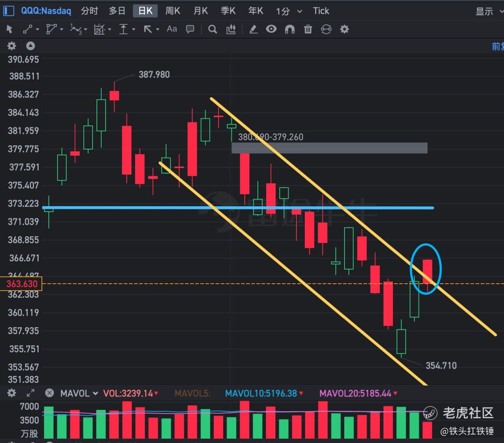Switch to the 月K monthly tab

click(x=200, y=11)
